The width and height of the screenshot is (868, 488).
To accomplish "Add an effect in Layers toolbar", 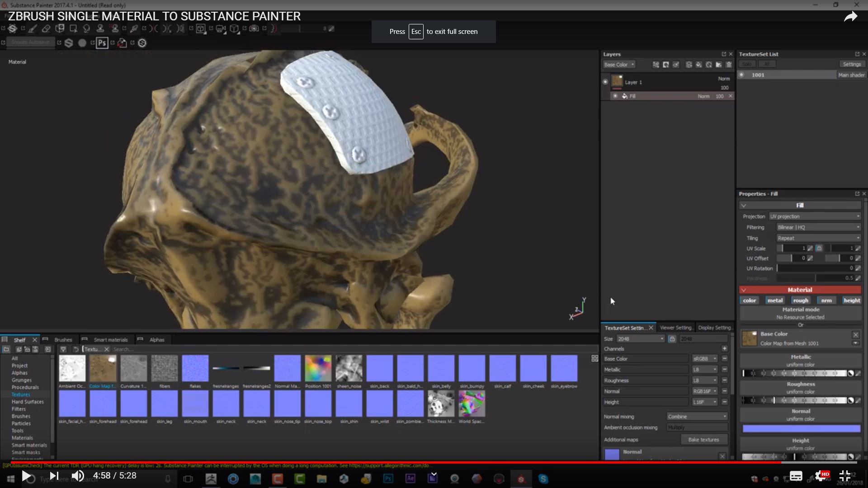I will coord(656,65).
